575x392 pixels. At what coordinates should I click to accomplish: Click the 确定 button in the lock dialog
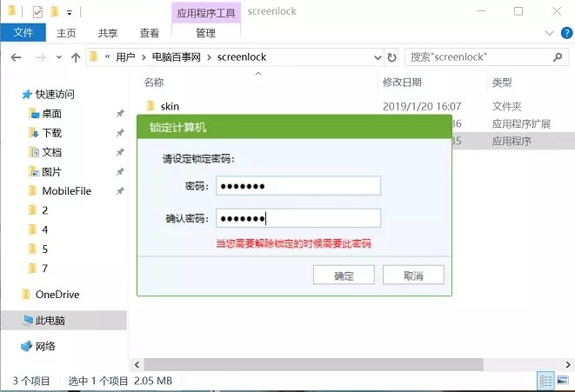point(344,276)
